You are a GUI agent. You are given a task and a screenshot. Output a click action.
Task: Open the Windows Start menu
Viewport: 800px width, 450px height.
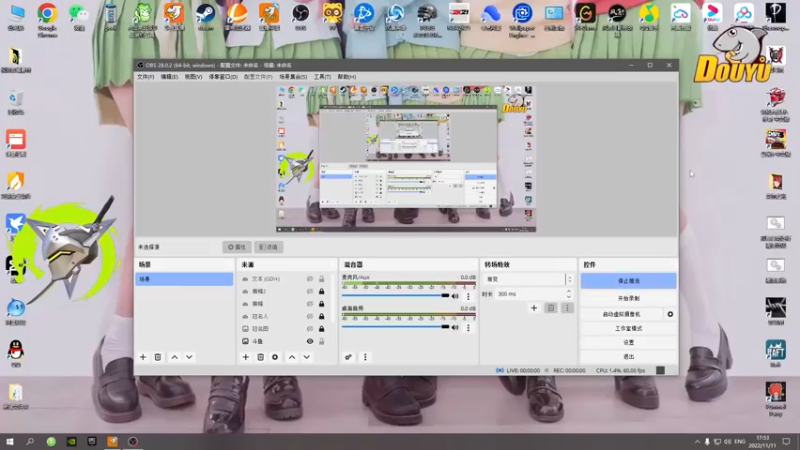tap(10, 441)
